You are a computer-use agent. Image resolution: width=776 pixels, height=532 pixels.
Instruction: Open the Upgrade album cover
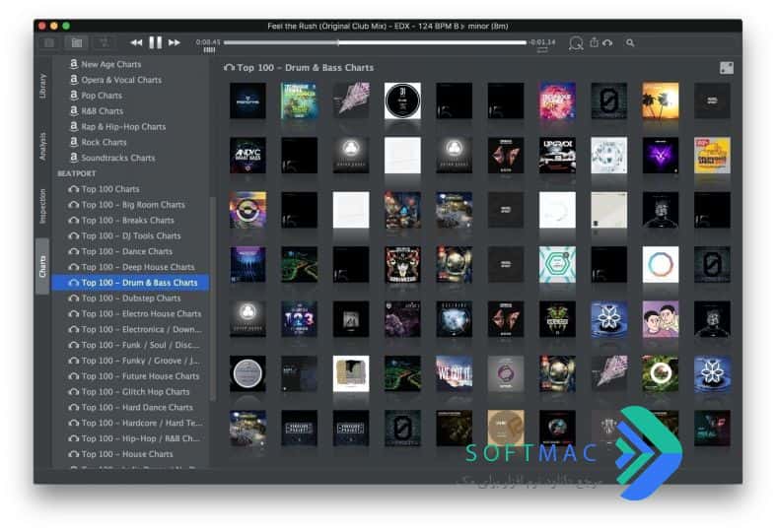tap(557, 156)
